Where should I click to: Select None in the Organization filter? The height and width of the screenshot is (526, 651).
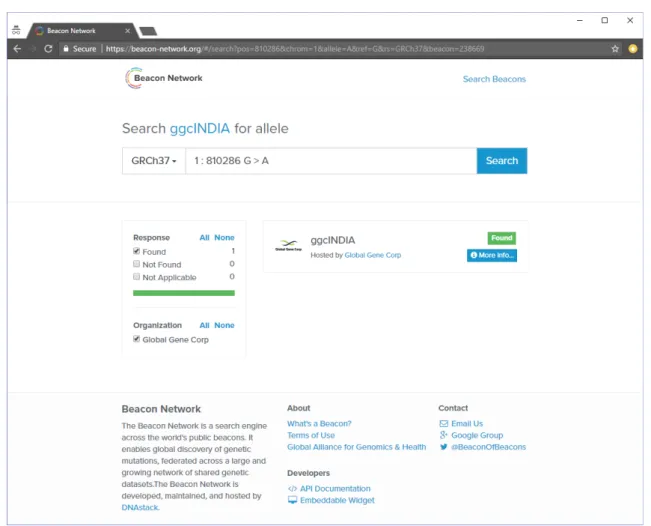(224, 325)
